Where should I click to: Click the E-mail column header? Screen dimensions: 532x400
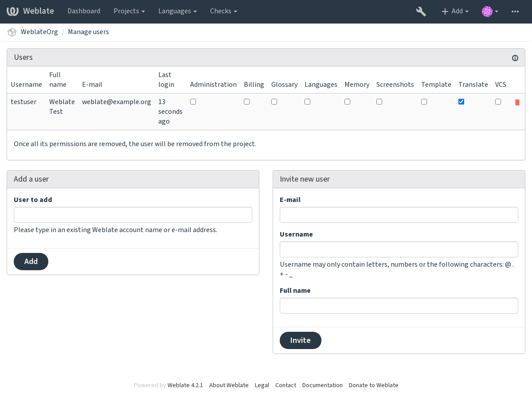click(x=92, y=85)
